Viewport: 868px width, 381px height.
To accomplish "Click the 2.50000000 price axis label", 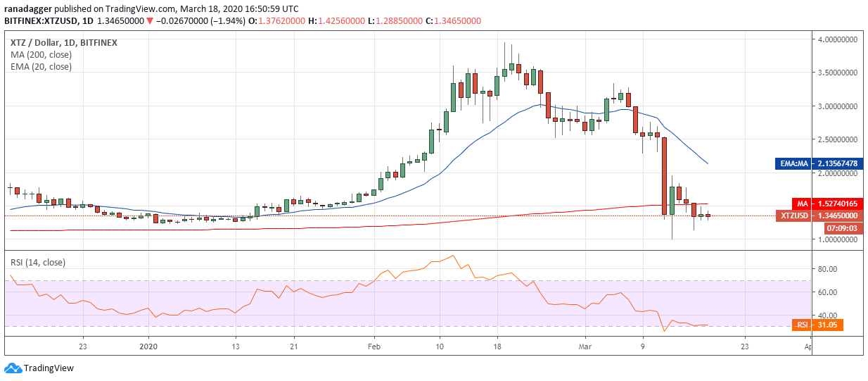I will [x=836, y=139].
